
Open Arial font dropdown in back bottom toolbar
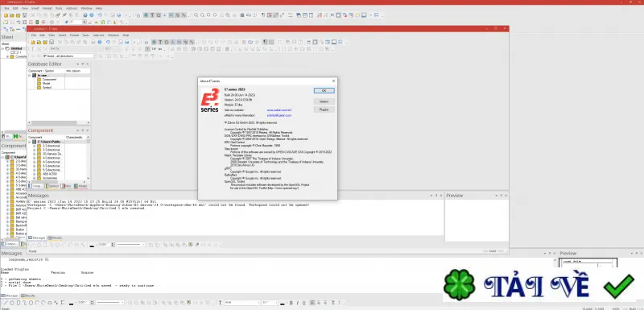pyautogui.click(x=258, y=303)
